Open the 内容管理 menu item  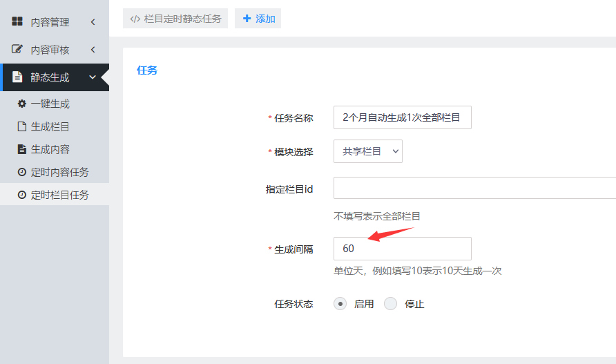point(55,22)
